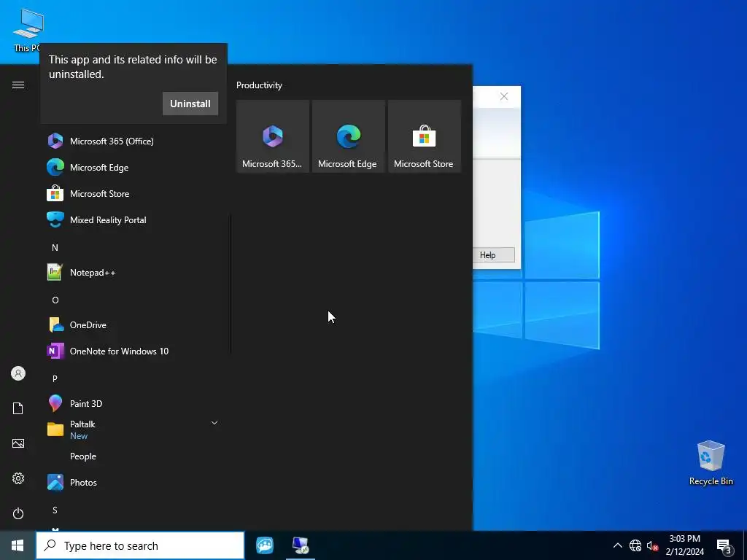Open Settings gear in Start sidebar
This screenshot has width=747, height=560.
pyautogui.click(x=18, y=478)
